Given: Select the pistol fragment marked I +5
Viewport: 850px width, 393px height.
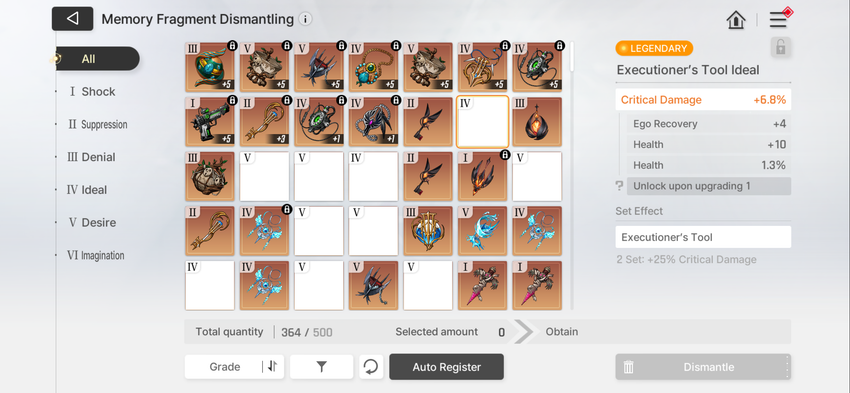Looking at the screenshot, I should coord(210,122).
